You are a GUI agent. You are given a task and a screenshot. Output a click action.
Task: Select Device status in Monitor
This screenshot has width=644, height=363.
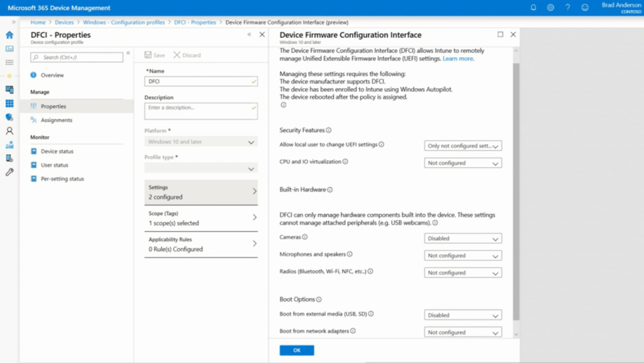(x=57, y=152)
